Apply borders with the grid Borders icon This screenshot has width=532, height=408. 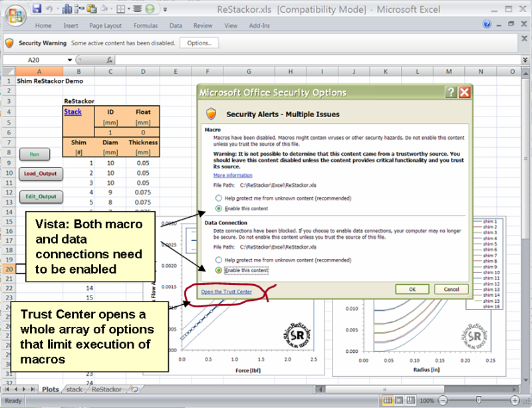(x=121, y=9)
